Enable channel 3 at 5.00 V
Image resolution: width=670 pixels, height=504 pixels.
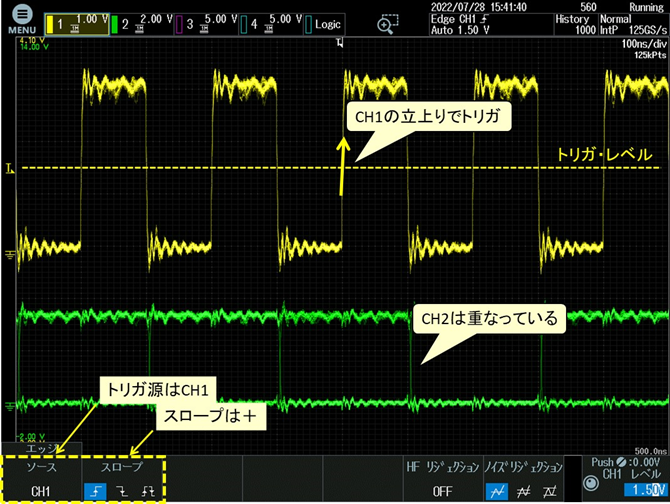[206, 24]
